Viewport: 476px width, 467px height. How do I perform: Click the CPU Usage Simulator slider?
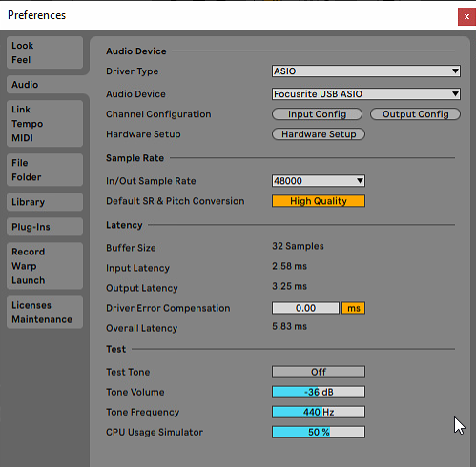point(319,432)
